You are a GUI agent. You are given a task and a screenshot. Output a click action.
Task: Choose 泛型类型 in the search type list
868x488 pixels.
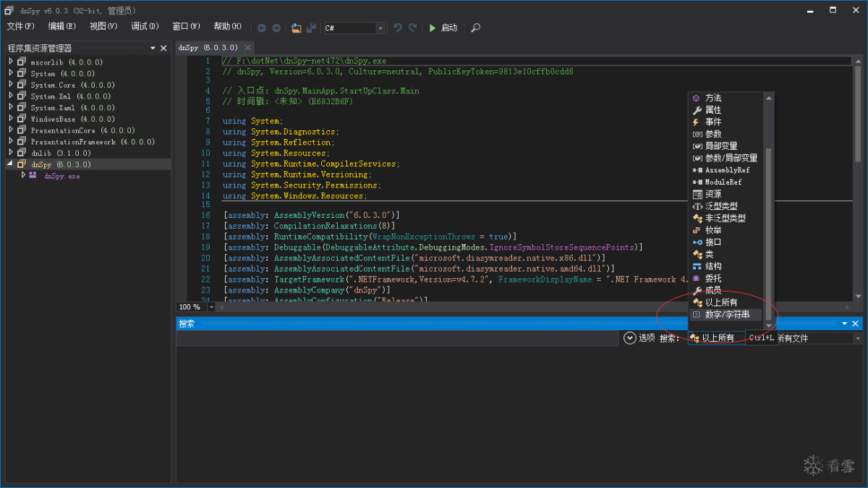point(726,206)
